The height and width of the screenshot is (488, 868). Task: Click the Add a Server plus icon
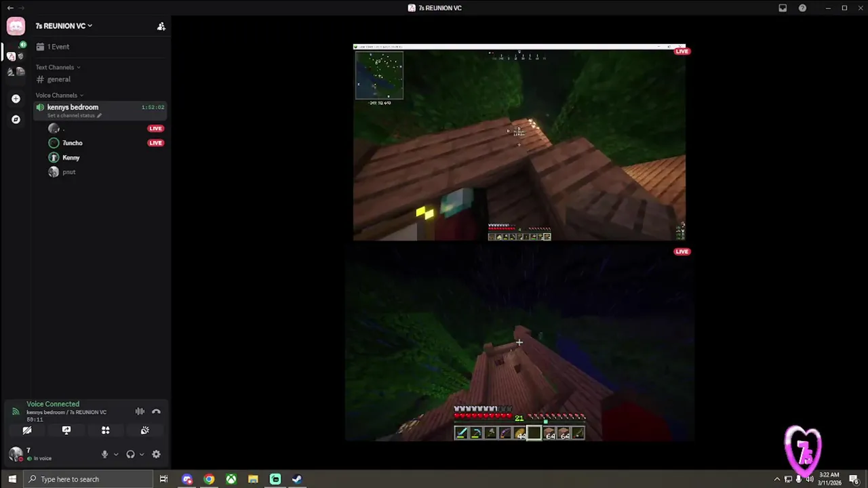click(16, 99)
